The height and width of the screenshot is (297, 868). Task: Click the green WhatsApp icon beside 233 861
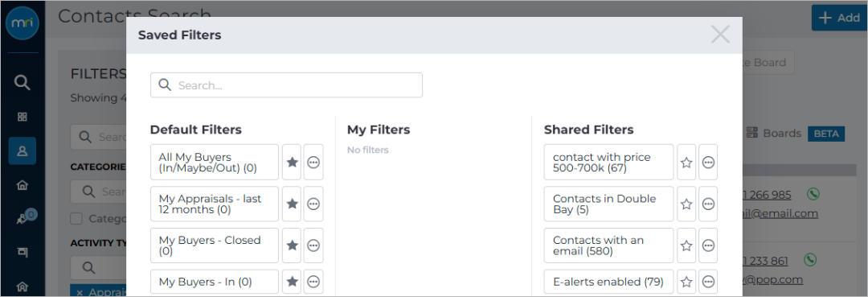810,260
